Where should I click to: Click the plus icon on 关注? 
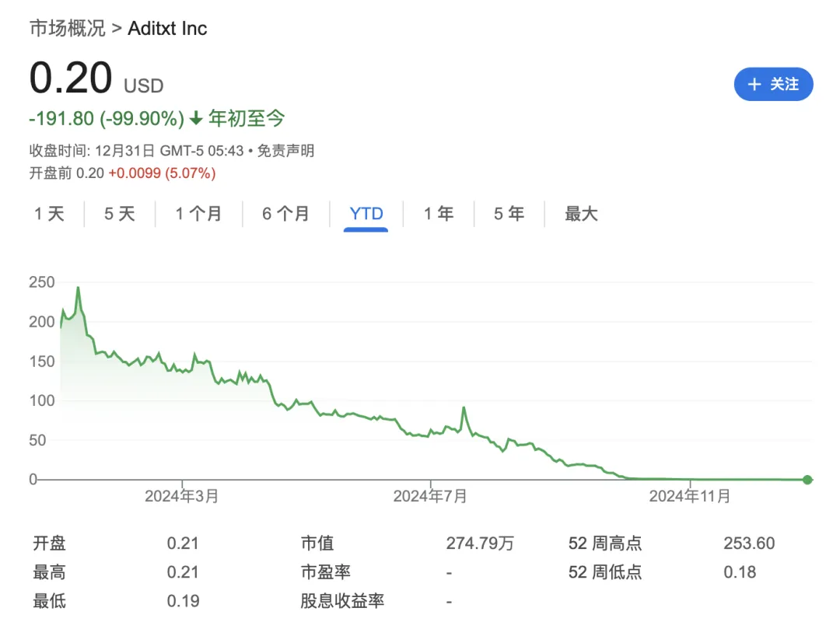(x=754, y=84)
